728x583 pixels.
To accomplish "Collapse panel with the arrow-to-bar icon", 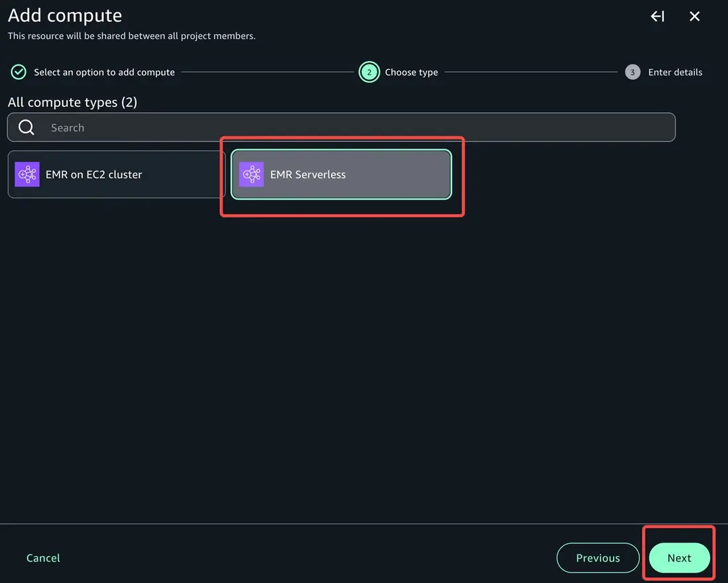I will 658,17.
